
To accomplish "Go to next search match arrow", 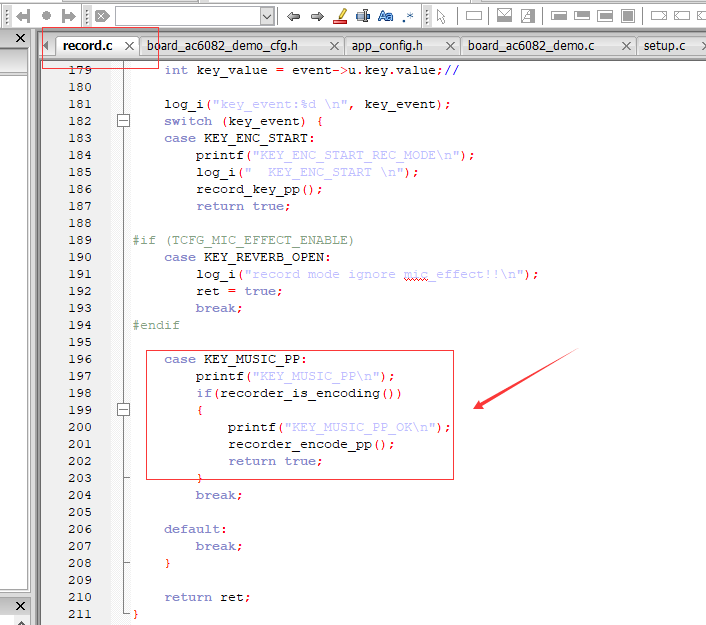I will (x=317, y=17).
